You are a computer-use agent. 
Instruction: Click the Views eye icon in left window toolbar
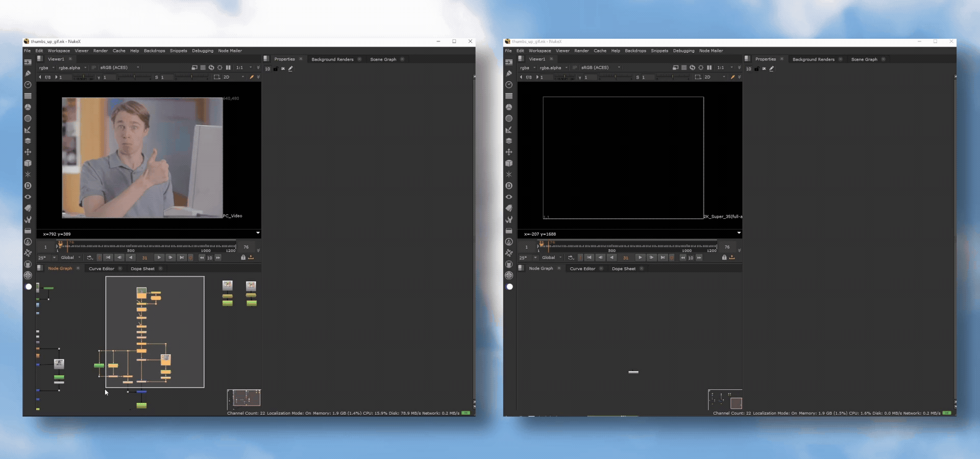[28, 197]
